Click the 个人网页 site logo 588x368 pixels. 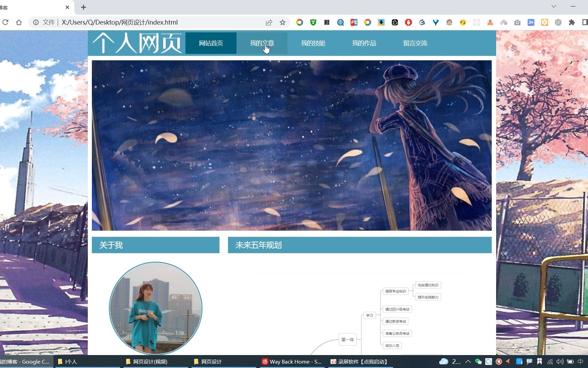click(137, 43)
